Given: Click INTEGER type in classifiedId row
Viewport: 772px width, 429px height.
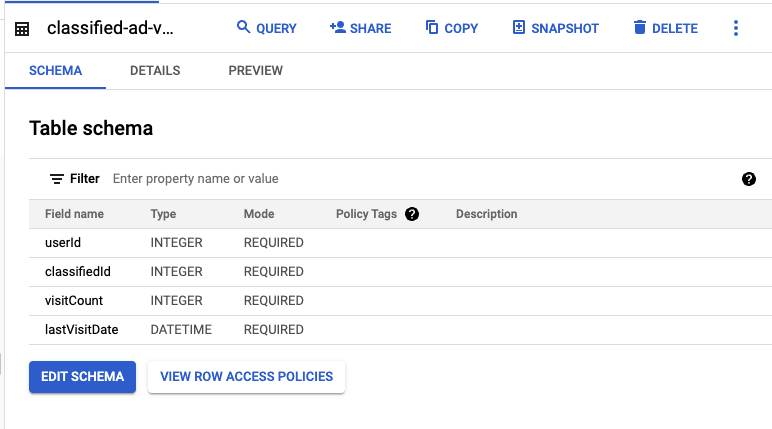Looking at the screenshot, I should pyautogui.click(x=176, y=271).
